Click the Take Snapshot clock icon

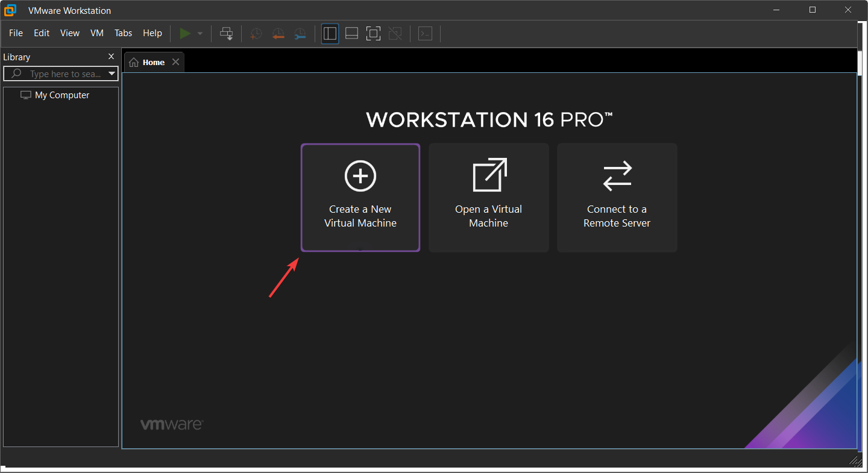(256, 34)
